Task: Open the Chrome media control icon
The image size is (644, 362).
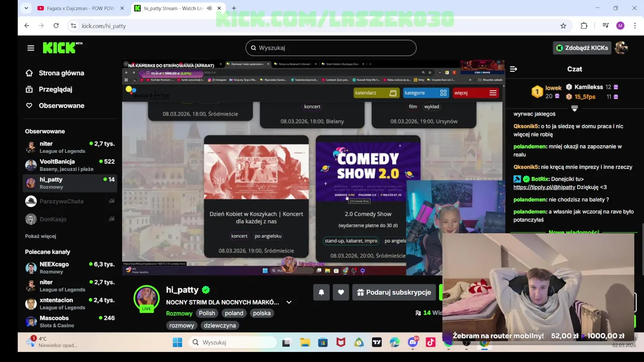Action: click(605, 26)
